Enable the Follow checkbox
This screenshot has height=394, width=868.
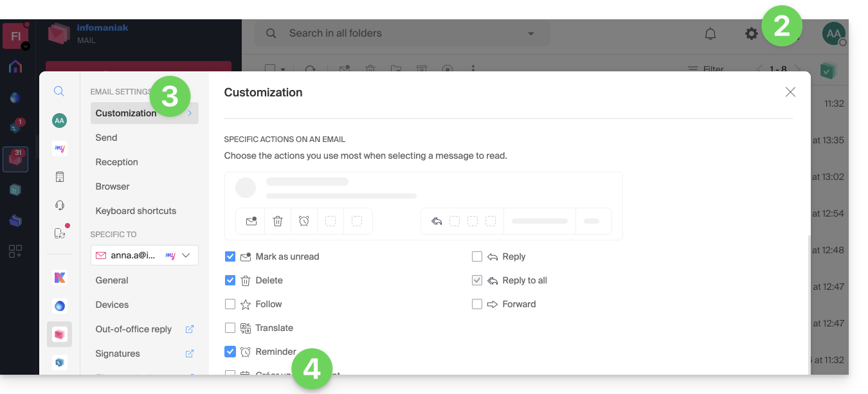click(230, 304)
